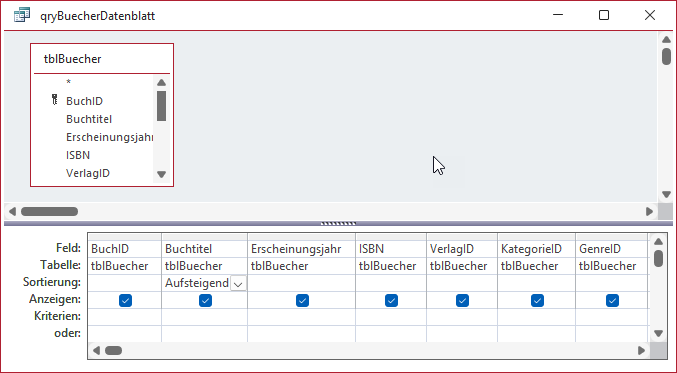
Task: Click the column selector above BuchID
Action: point(124,237)
